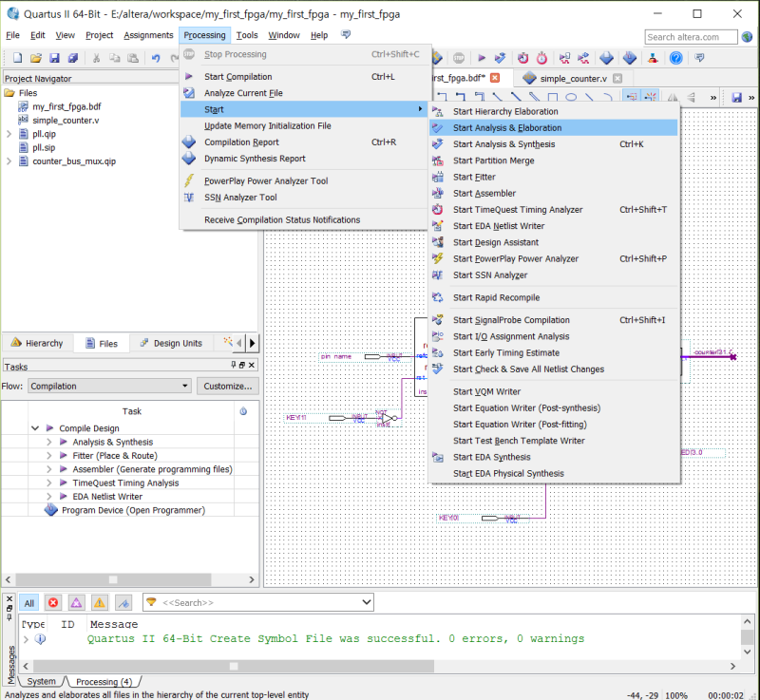Expand the Analysis & Synthesis task
The height and width of the screenshot is (700, 760).
pos(49,442)
